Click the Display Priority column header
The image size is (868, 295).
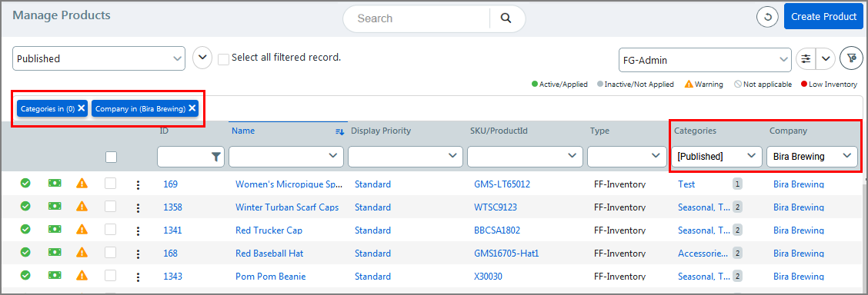[381, 131]
